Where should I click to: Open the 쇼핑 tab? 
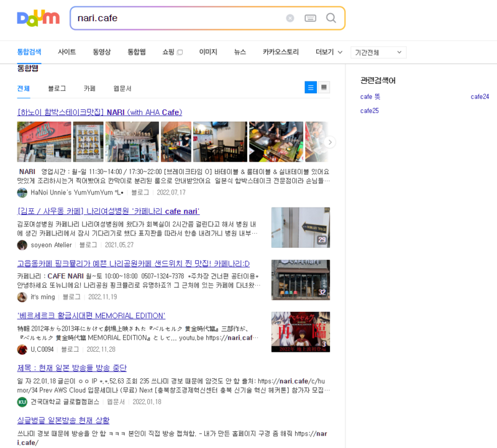pos(173,52)
